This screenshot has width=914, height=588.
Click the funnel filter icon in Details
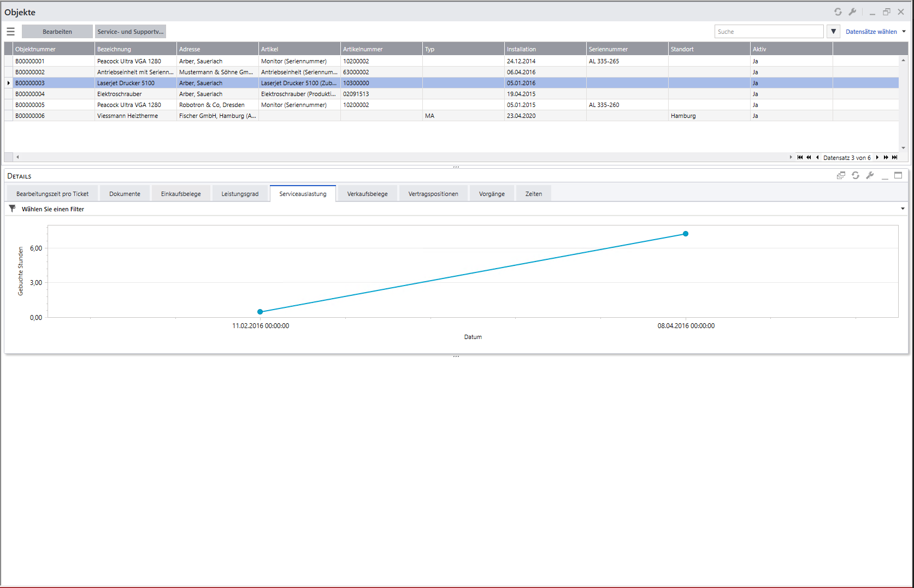coord(12,209)
